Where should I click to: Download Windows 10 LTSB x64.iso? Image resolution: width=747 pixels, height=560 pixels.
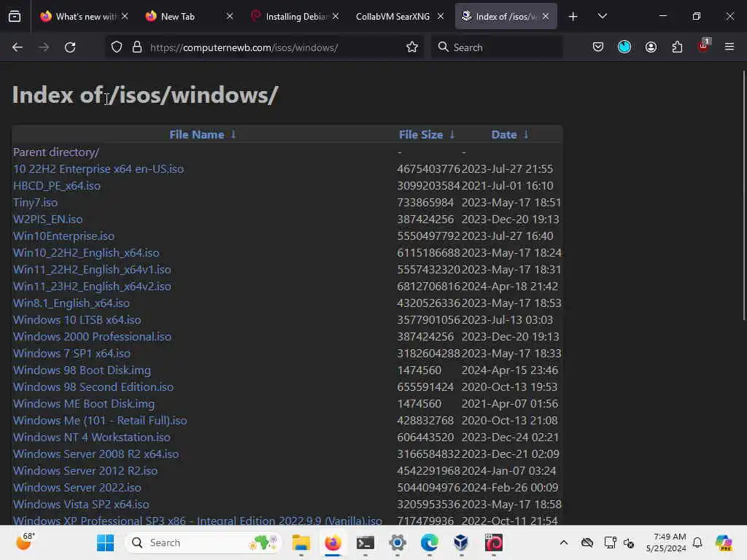77,320
